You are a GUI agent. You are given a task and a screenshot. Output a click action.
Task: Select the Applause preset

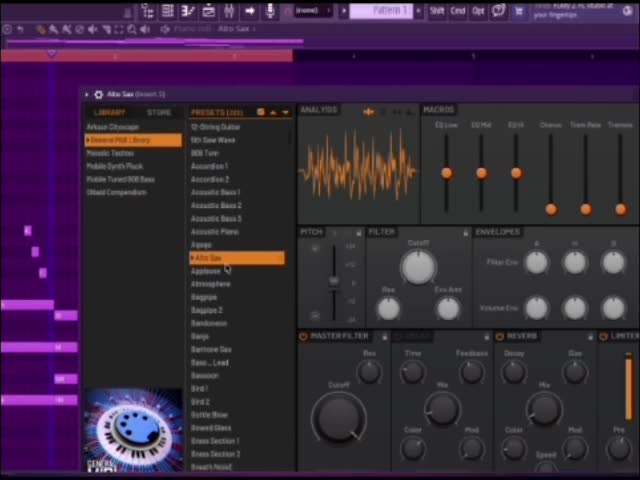click(x=206, y=271)
